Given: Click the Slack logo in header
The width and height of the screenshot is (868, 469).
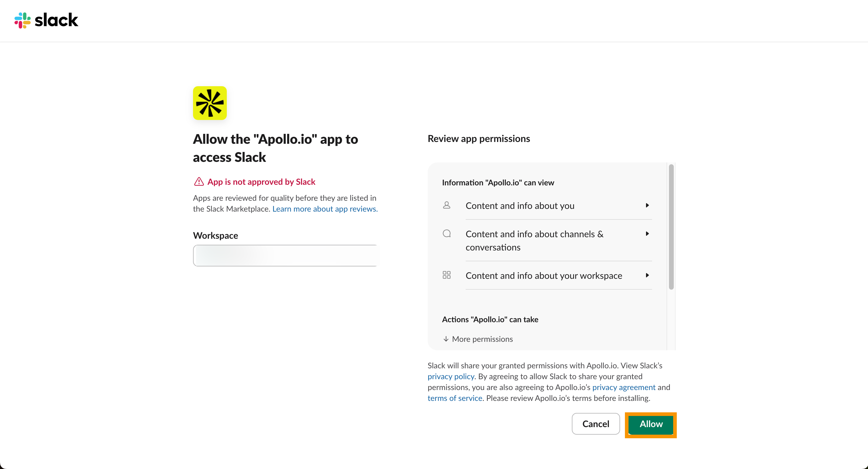Looking at the screenshot, I should point(46,20).
